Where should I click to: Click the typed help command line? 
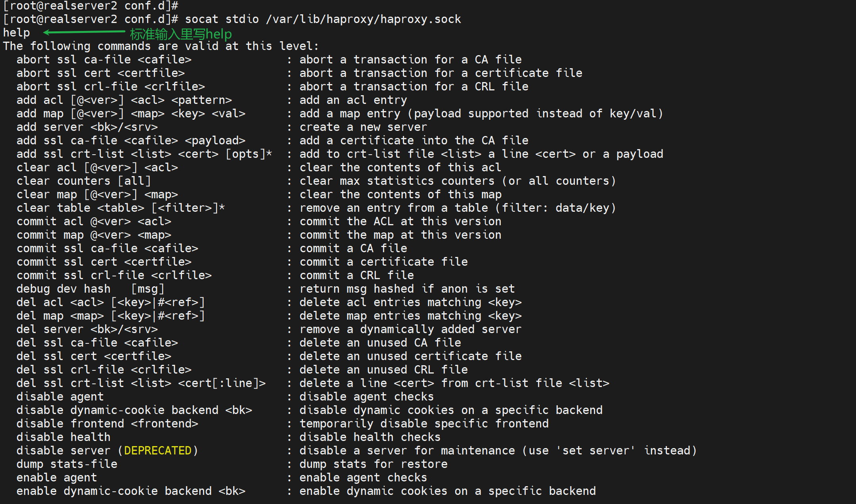click(17, 33)
